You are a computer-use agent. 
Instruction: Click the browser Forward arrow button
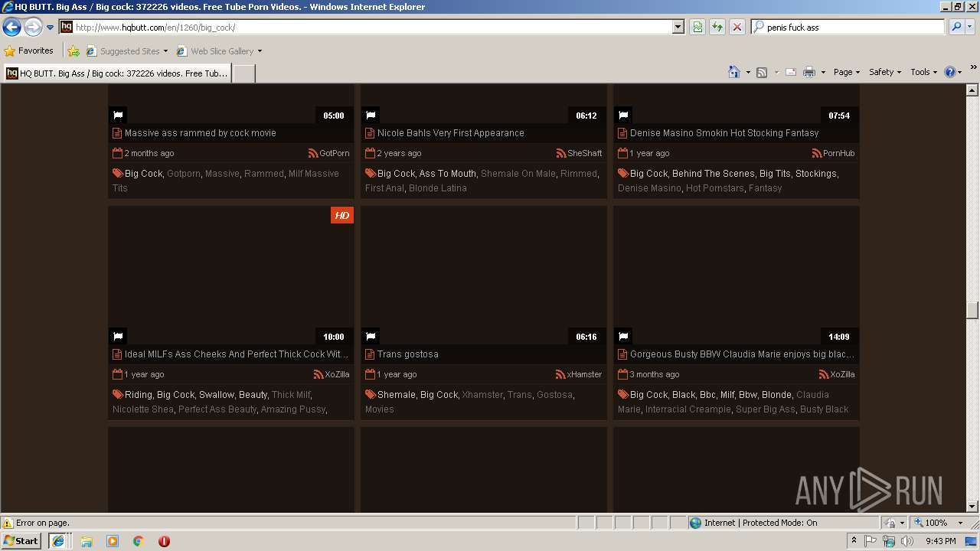[x=33, y=27]
